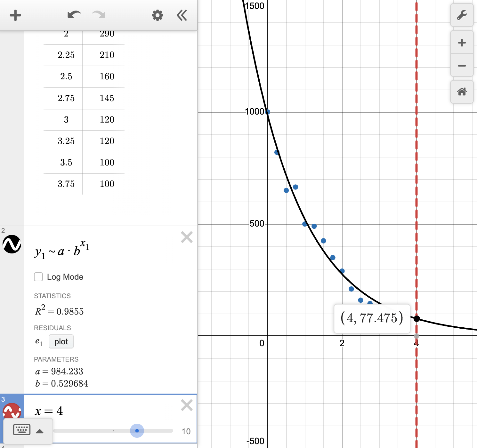Screen dimensions: 477x448
Task: Zoom out on the graph
Action: point(462,66)
